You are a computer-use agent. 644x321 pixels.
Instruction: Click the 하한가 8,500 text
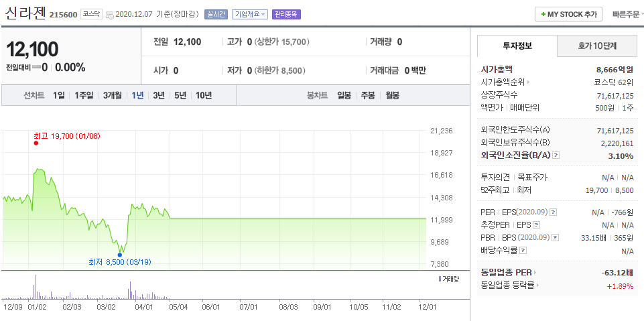click(280, 70)
